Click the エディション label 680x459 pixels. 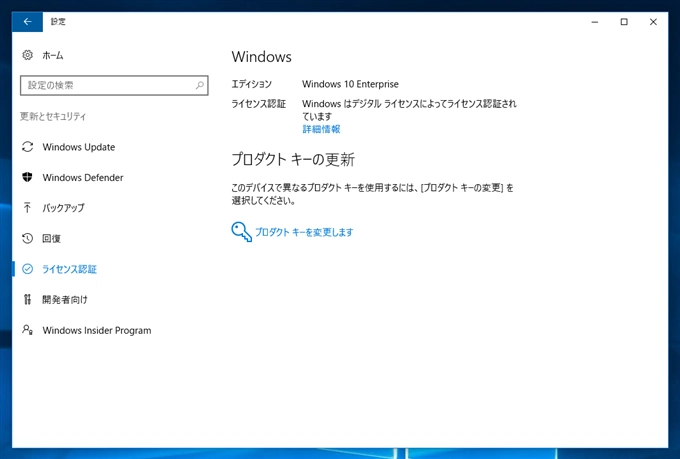point(252,84)
